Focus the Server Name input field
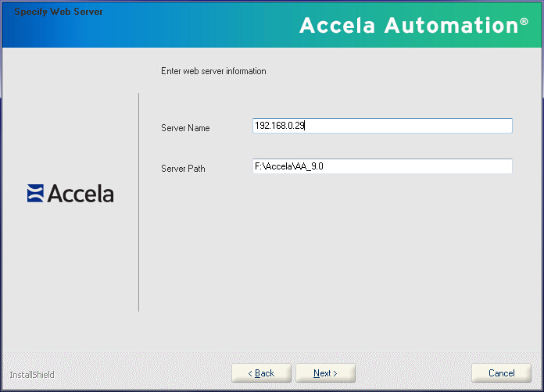The height and width of the screenshot is (392, 544). (x=382, y=126)
